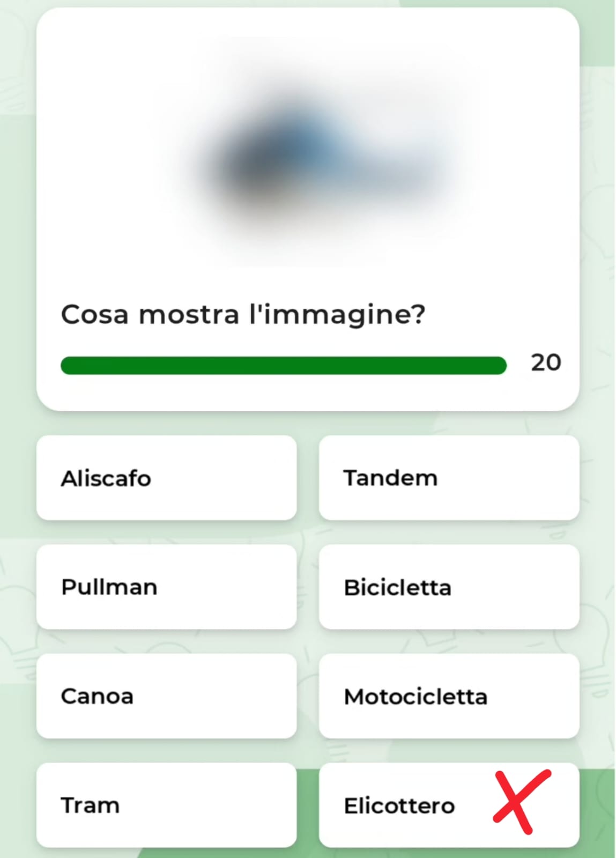
Task: Tap the Canoa answer button
Action: click(x=166, y=696)
